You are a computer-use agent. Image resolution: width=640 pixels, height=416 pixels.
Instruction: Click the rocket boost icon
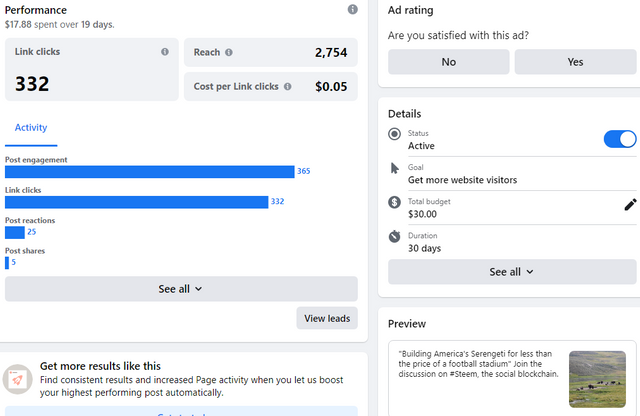[x=17, y=379]
